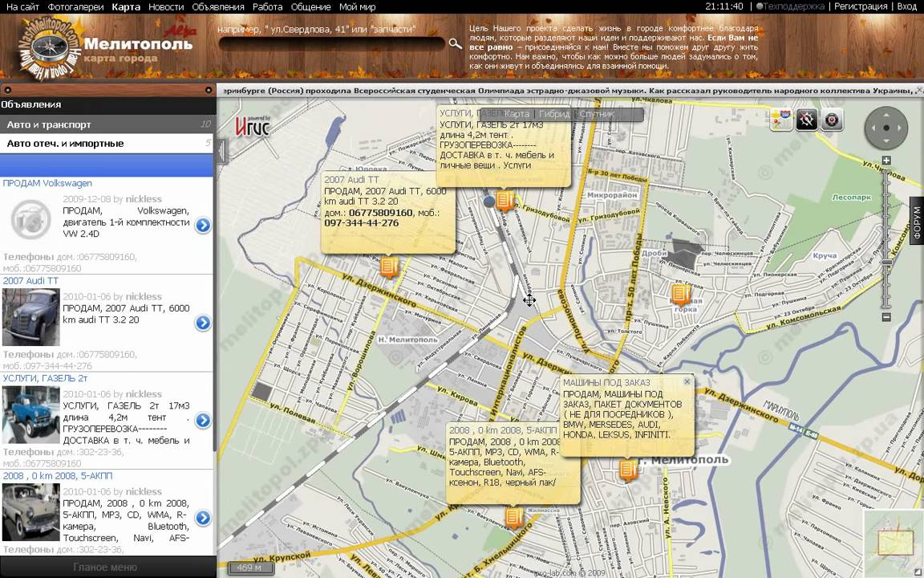
Task: Click the 'Игис' powered-by logo
Action: 253,124
